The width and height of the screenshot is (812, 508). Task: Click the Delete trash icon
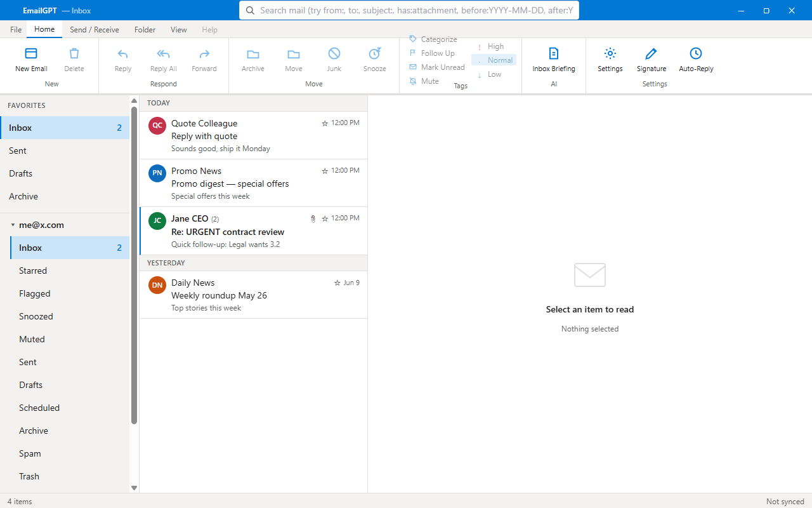(74, 53)
